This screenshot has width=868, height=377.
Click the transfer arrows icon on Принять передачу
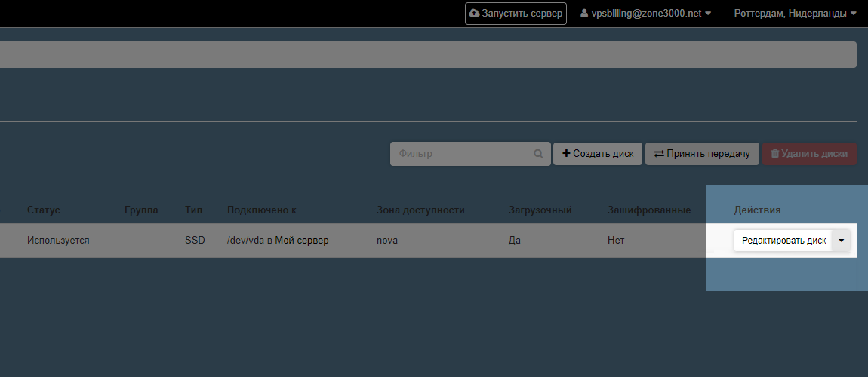(x=659, y=154)
